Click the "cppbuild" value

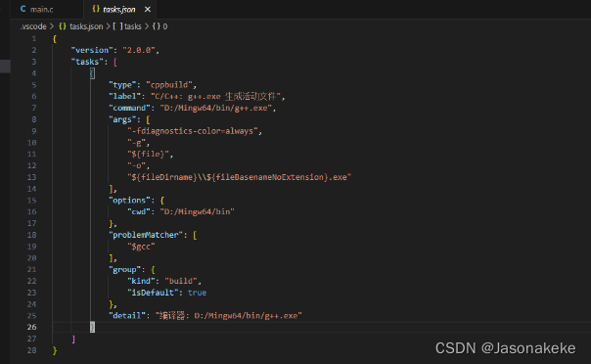click(169, 85)
